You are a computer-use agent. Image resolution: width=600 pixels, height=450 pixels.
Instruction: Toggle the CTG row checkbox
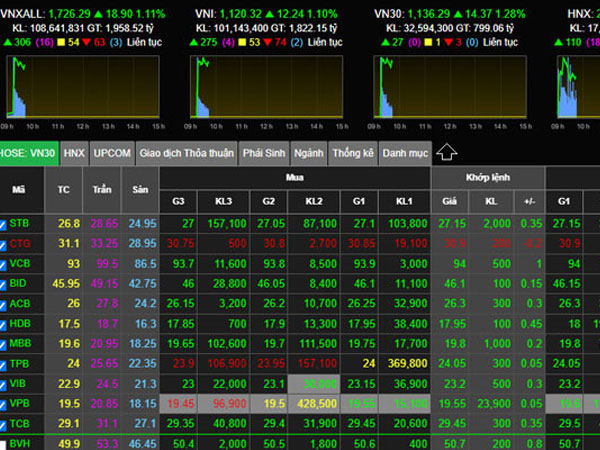click(2, 245)
